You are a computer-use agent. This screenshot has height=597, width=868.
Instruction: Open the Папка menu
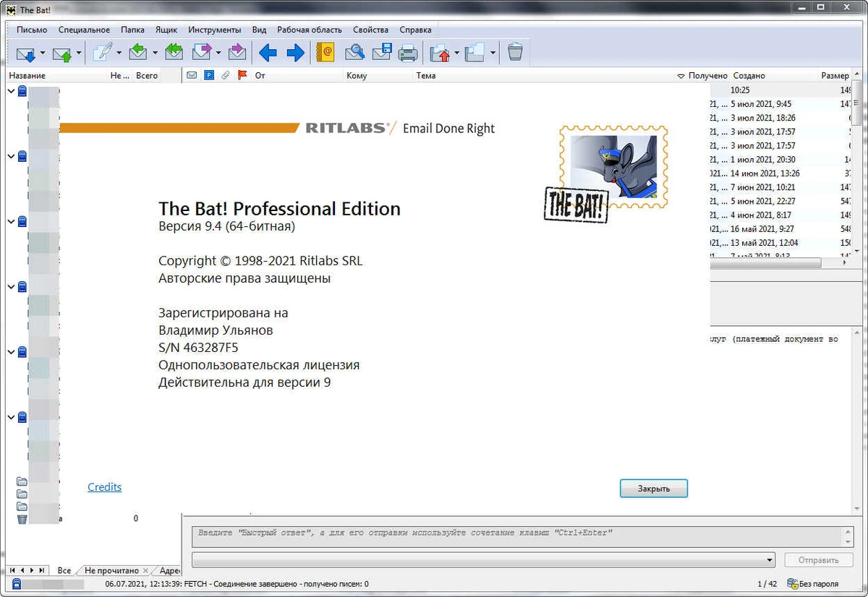(x=133, y=30)
